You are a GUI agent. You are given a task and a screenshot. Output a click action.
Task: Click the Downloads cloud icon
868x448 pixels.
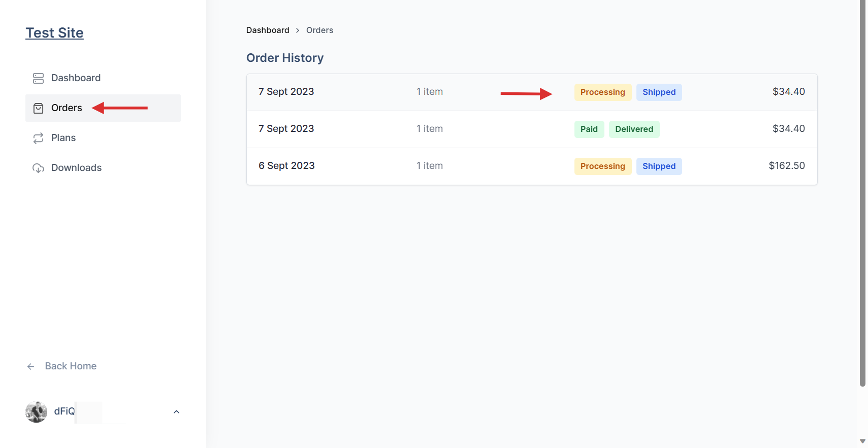click(38, 168)
